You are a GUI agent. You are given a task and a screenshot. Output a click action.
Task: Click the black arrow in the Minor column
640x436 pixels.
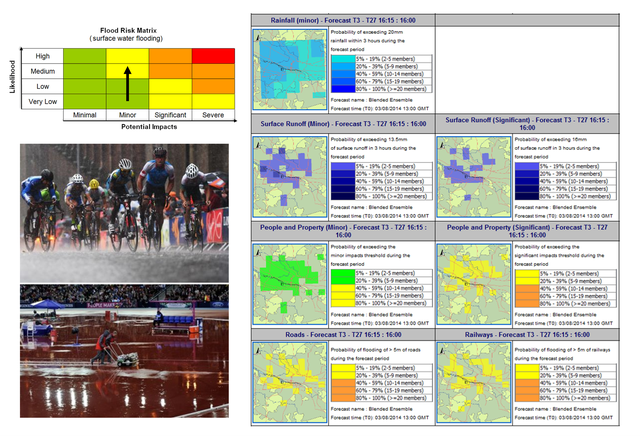(126, 84)
